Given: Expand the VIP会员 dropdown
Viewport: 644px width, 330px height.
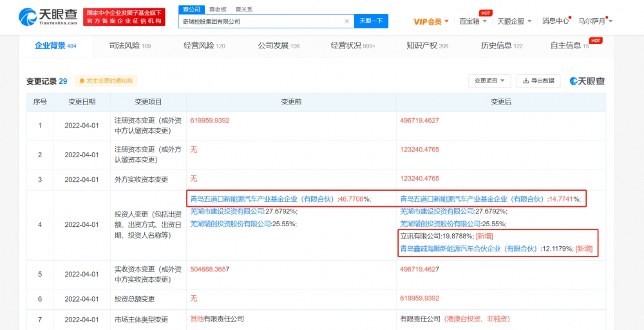Looking at the screenshot, I should click(431, 21).
